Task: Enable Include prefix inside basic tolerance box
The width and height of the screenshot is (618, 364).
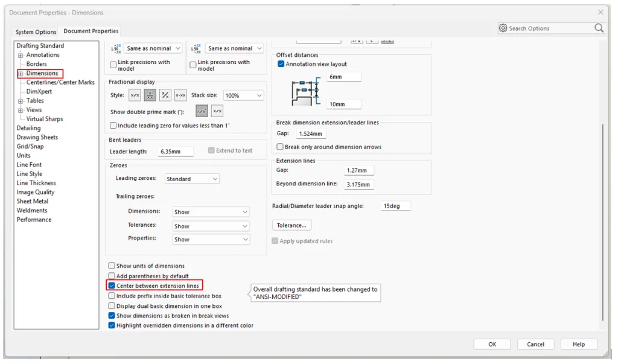Action: tap(112, 296)
